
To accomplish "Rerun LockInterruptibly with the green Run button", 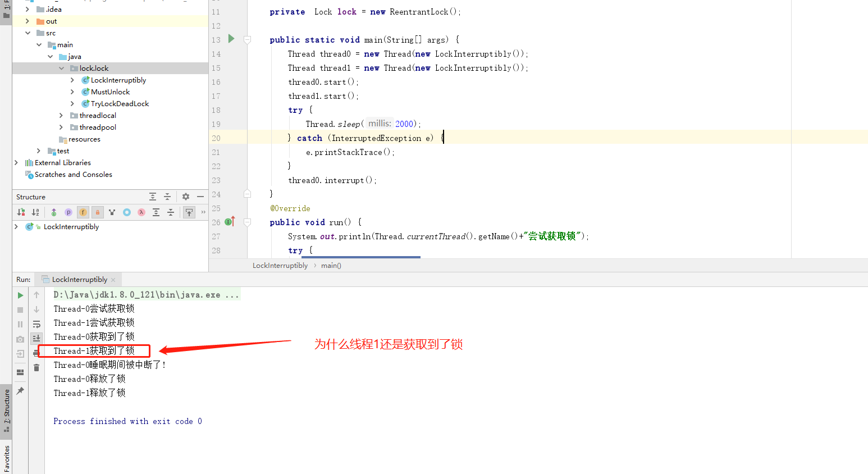I will (x=20, y=295).
